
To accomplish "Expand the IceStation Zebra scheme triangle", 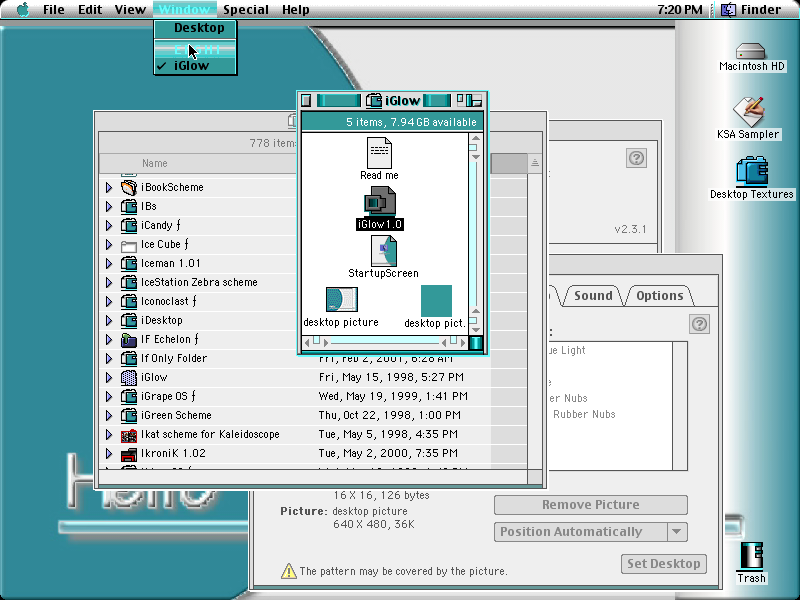I will click(x=109, y=282).
